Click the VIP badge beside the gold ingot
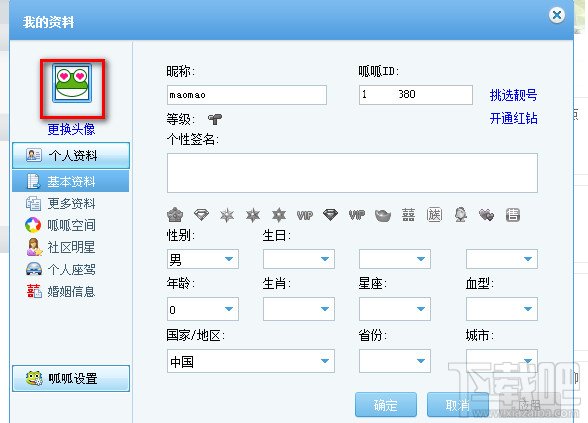 coord(357,215)
